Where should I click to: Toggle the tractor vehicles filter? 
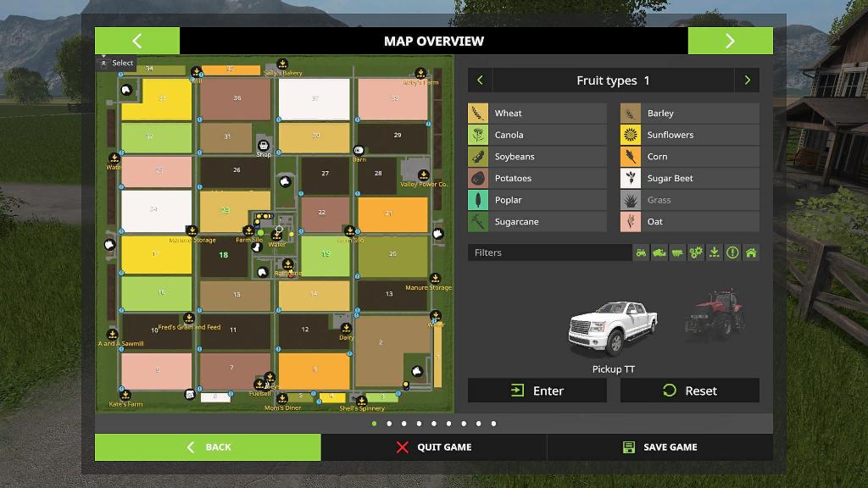coord(641,252)
